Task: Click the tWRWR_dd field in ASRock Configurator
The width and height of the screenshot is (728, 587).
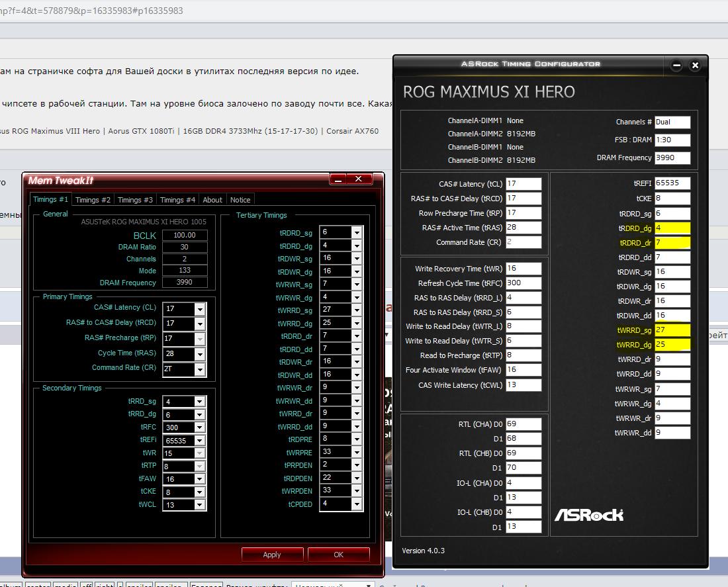Action: coord(672,433)
